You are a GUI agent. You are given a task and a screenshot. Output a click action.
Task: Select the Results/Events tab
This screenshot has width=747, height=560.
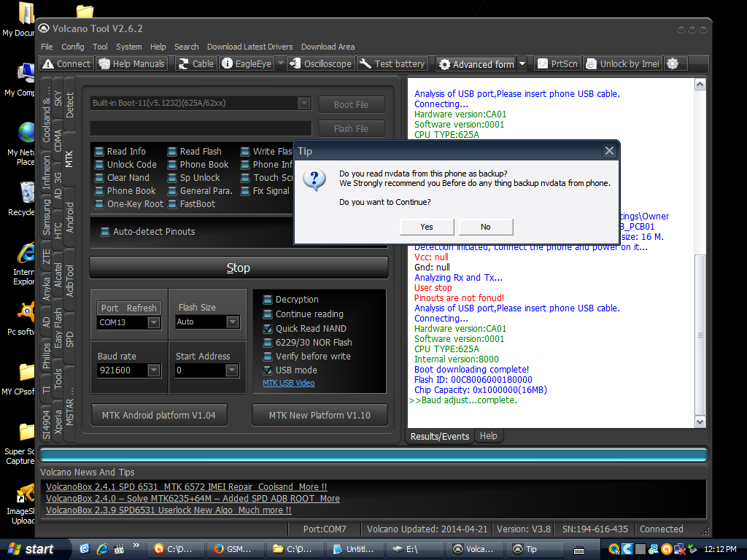440,436
